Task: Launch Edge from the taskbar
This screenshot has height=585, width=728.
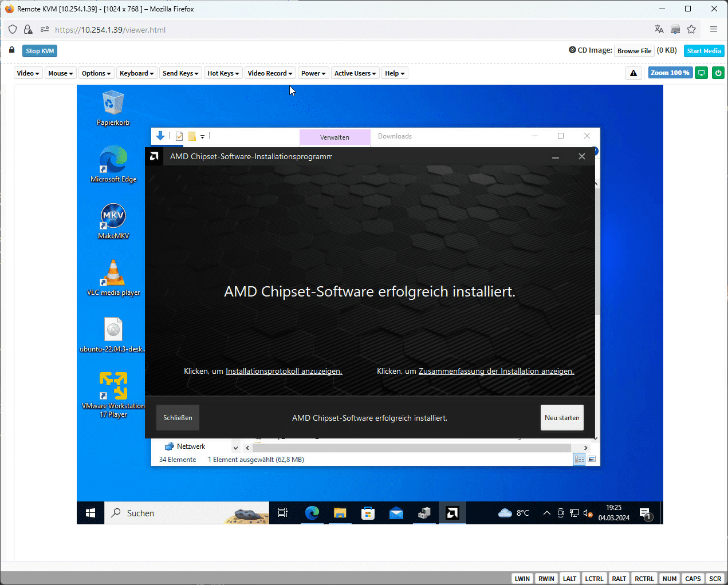Action: click(x=312, y=513)
